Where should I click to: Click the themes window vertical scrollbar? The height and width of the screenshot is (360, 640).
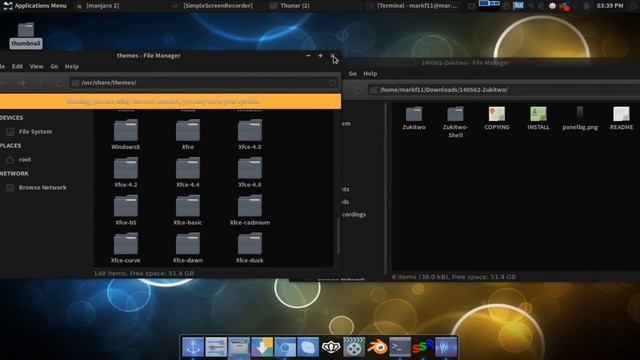click(338, 236)
